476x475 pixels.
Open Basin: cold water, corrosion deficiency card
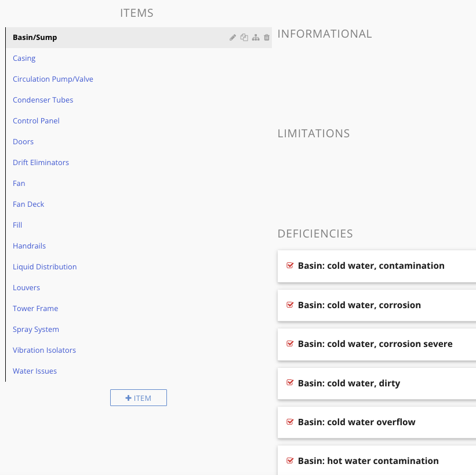[377, 305]
